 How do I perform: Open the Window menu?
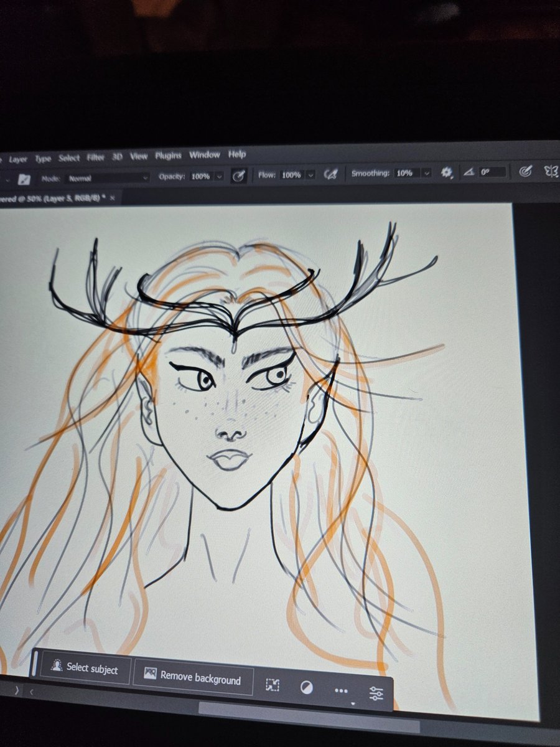[x=205, y=155]
